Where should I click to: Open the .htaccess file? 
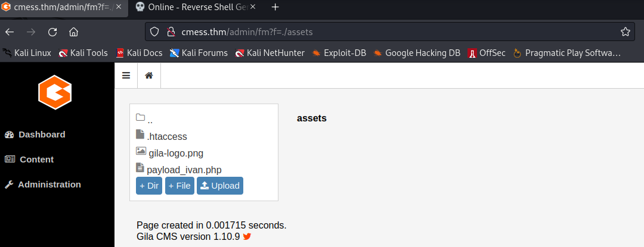pyautogui.click(x=162, y=136)
